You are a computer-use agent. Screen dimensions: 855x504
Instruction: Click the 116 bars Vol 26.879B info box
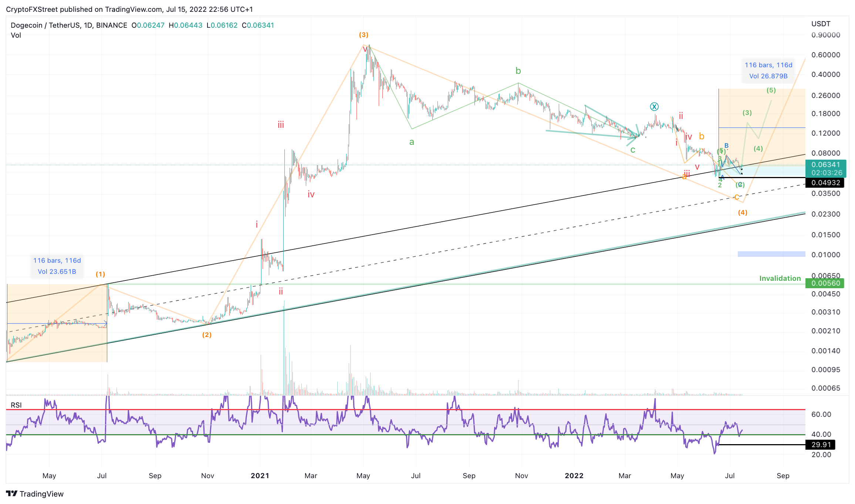[768, 71]
